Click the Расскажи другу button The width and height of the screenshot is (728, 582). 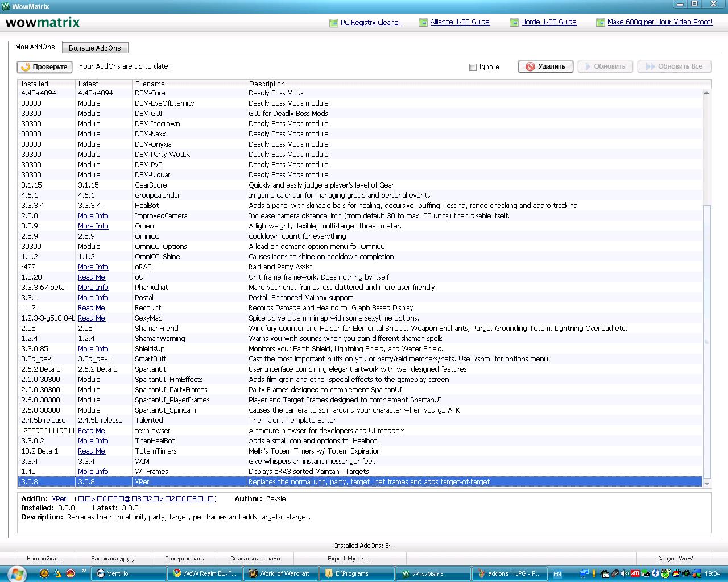(x=113, y=558)
